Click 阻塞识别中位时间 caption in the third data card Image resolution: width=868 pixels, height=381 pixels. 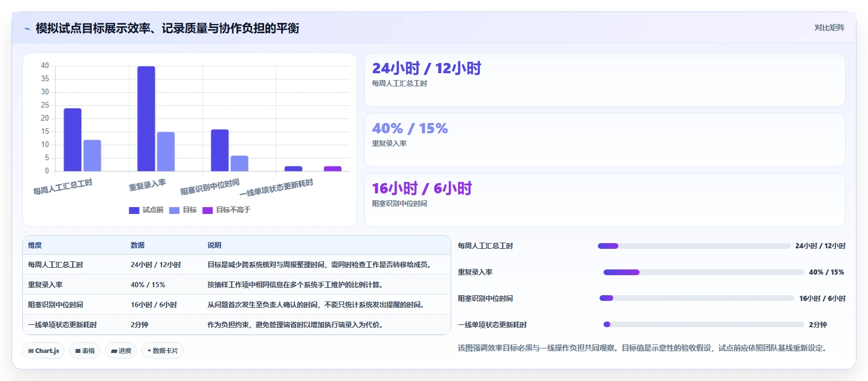click(400, 204)
